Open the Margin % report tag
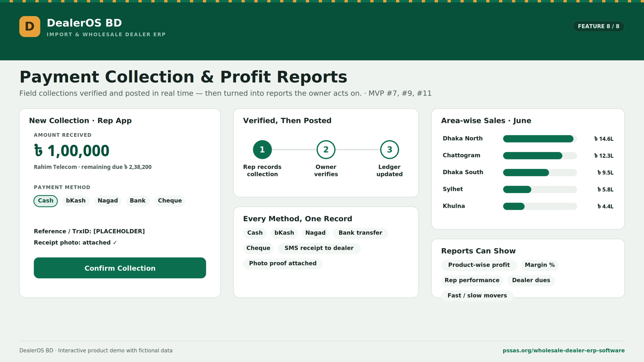644x362 pixels. click(540, 265)
